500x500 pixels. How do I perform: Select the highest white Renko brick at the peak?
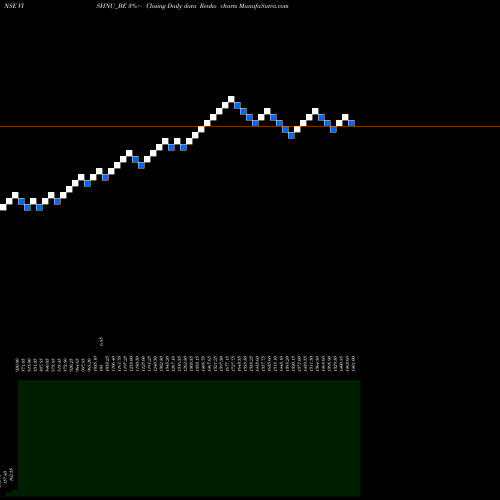click(231, 99)
